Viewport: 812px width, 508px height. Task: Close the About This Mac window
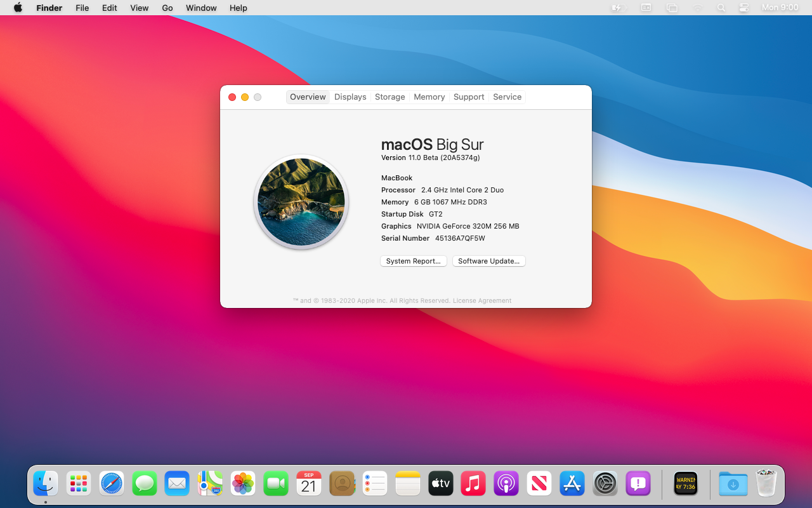coord(232,97)
